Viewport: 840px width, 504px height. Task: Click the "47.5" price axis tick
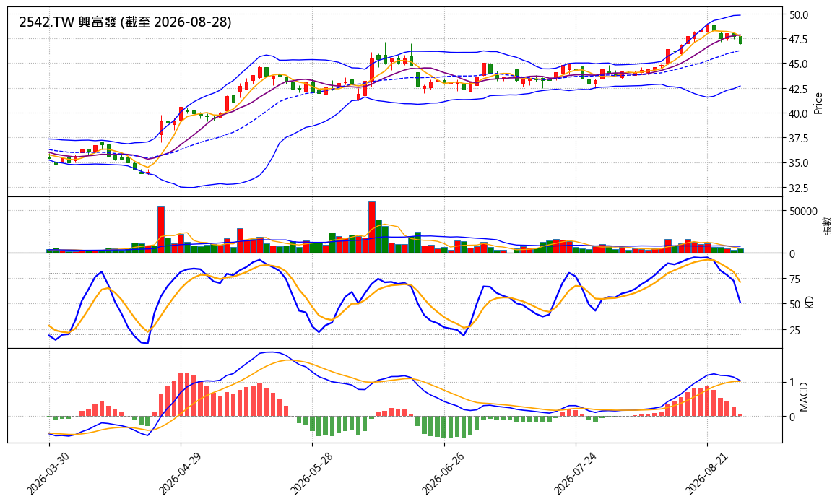point(799,40)
